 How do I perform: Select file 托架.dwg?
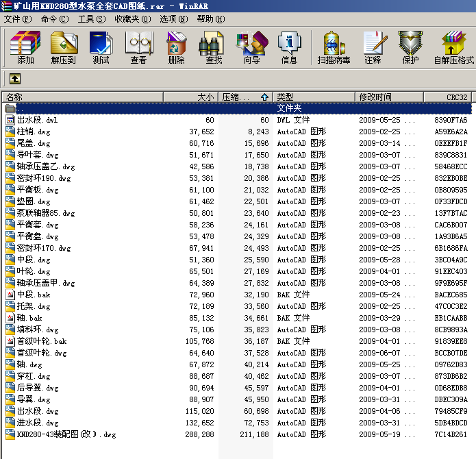pos(34,306)
